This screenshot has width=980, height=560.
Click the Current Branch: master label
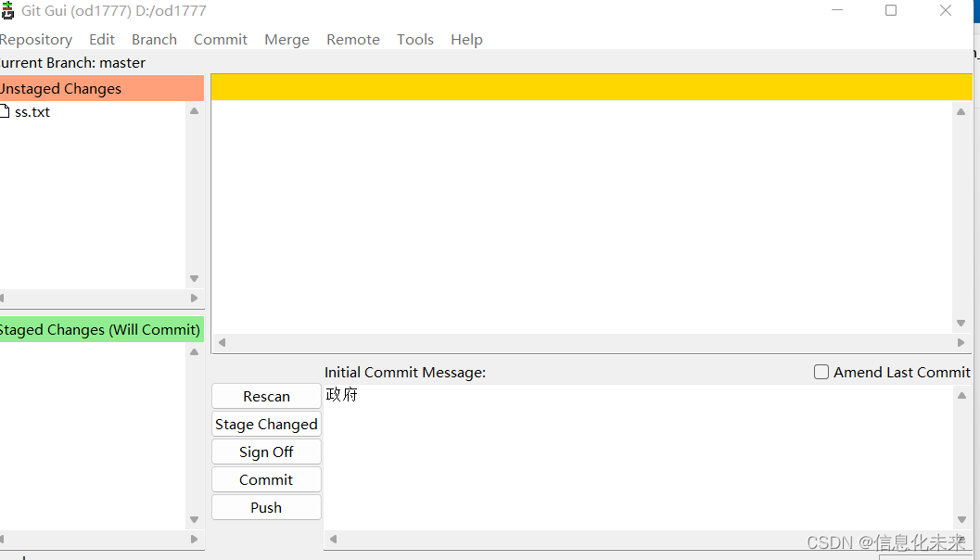tap(72, 62)
